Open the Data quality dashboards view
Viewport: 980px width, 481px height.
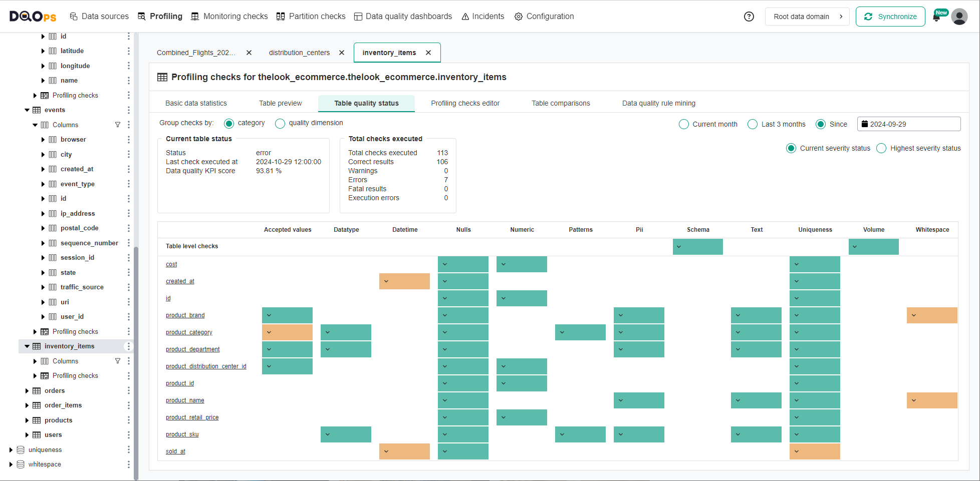tap(403, 16)
